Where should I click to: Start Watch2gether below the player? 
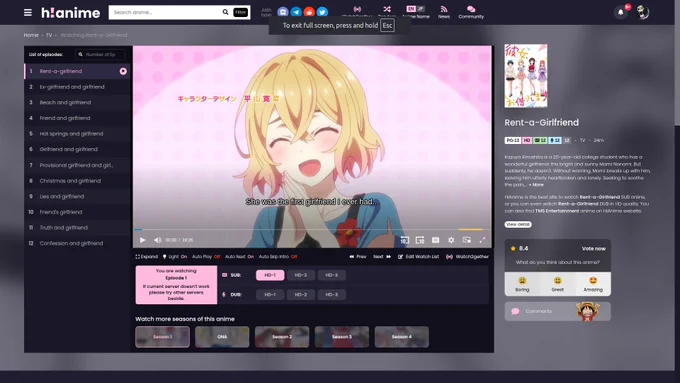[468, 257]
